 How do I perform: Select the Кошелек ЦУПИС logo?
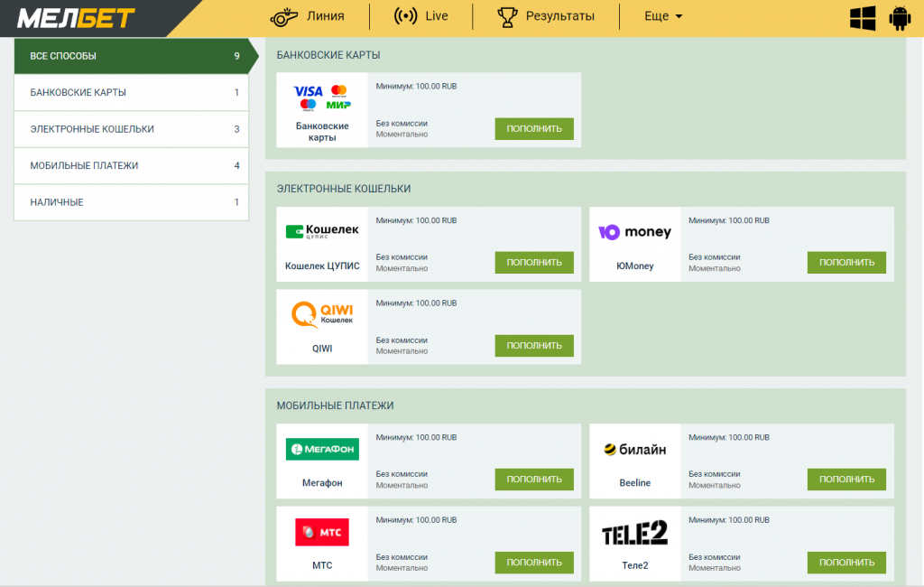tap(322, 231)
